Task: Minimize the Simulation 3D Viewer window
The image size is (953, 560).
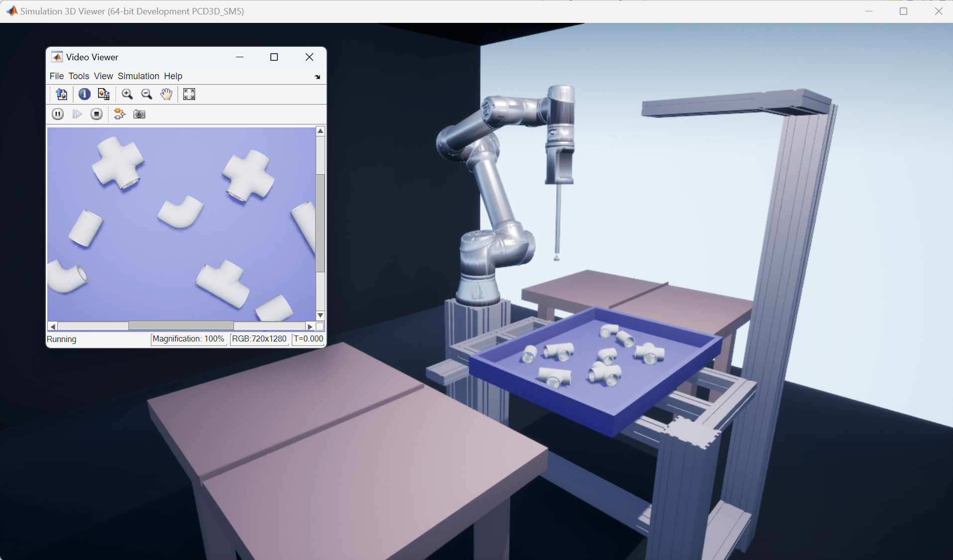Action: pos(869,11)
